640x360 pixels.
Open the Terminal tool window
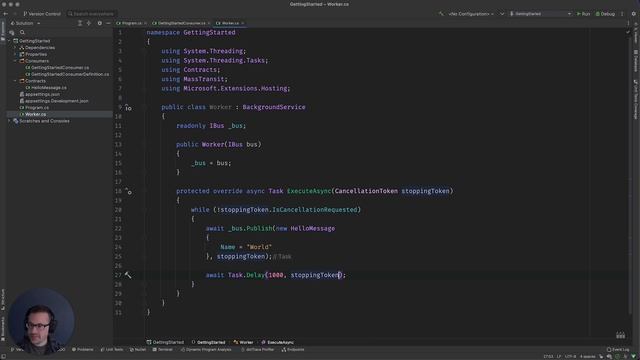click(x=162, y=349)
